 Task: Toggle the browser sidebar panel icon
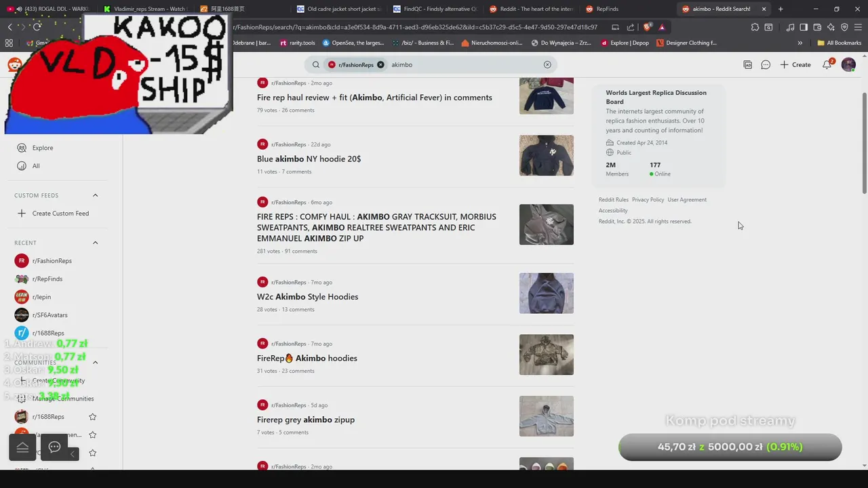(804, 27)
